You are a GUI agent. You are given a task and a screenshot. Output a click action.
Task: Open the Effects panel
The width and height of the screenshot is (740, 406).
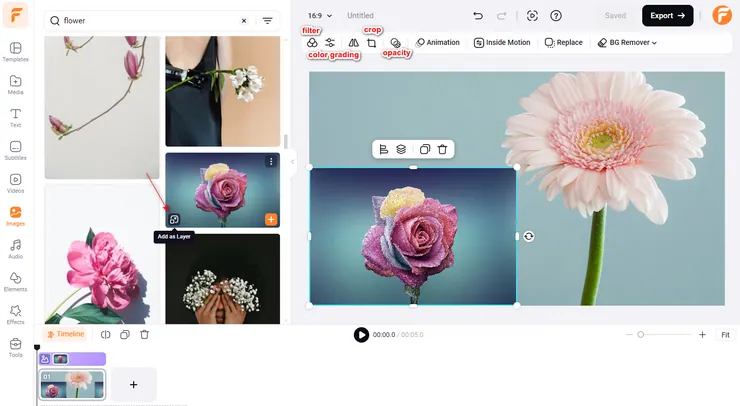(16, 315)
